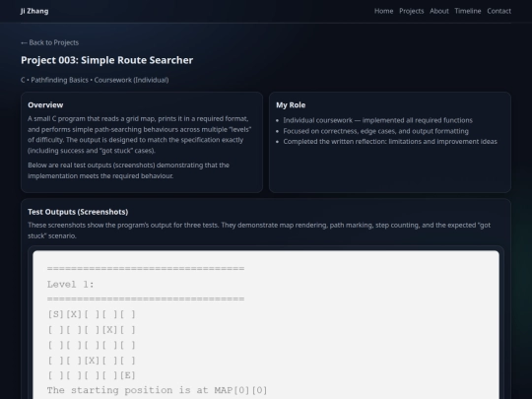This screenshot has height=399, width=532.
Task: Click the 'Completed the written reflection' bullet
Action: [x=390, y=142]
